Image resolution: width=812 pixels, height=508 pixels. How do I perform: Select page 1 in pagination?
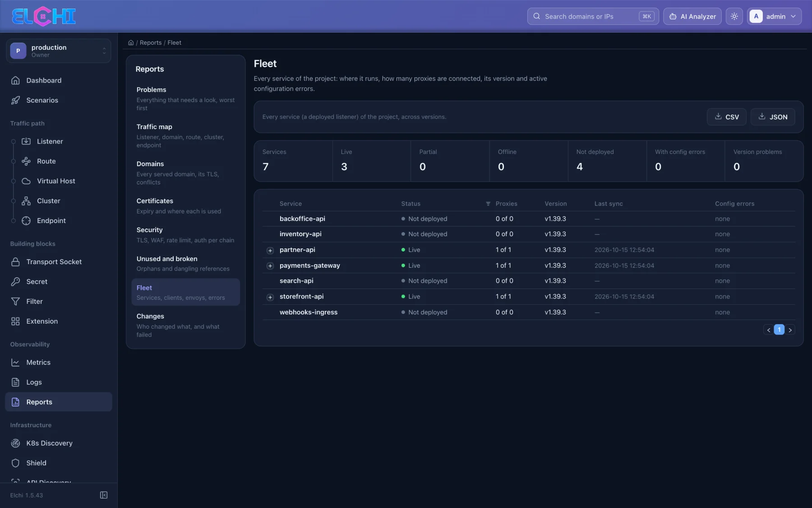779,330
